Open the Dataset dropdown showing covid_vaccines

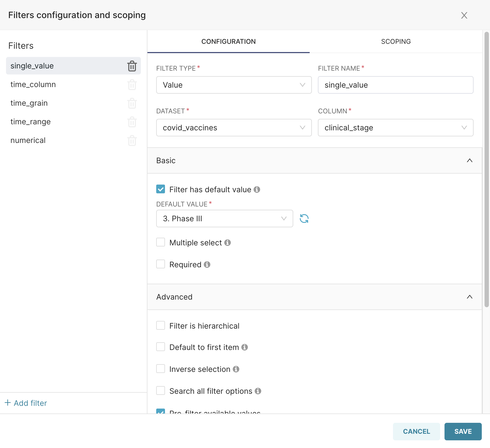point(234,128)
